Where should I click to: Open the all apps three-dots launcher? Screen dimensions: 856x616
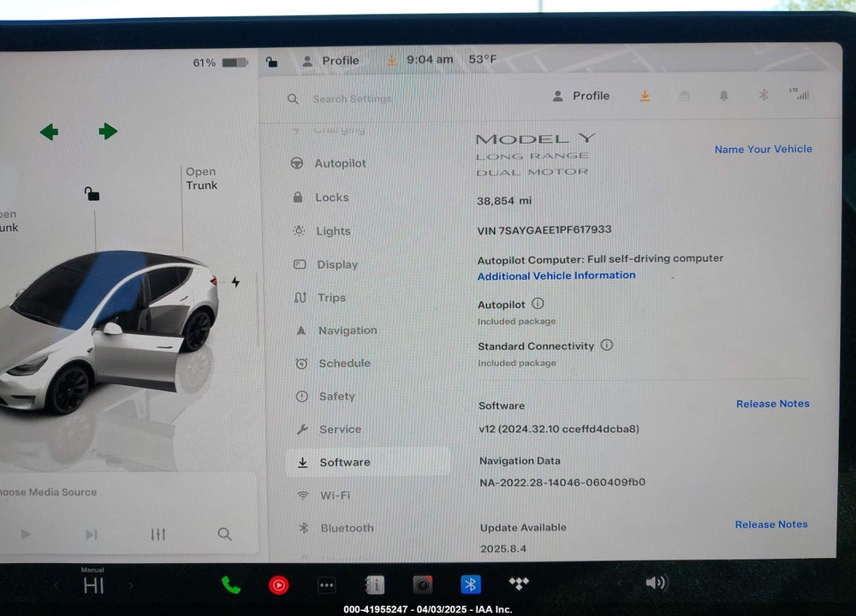click(x=326, y=585)
